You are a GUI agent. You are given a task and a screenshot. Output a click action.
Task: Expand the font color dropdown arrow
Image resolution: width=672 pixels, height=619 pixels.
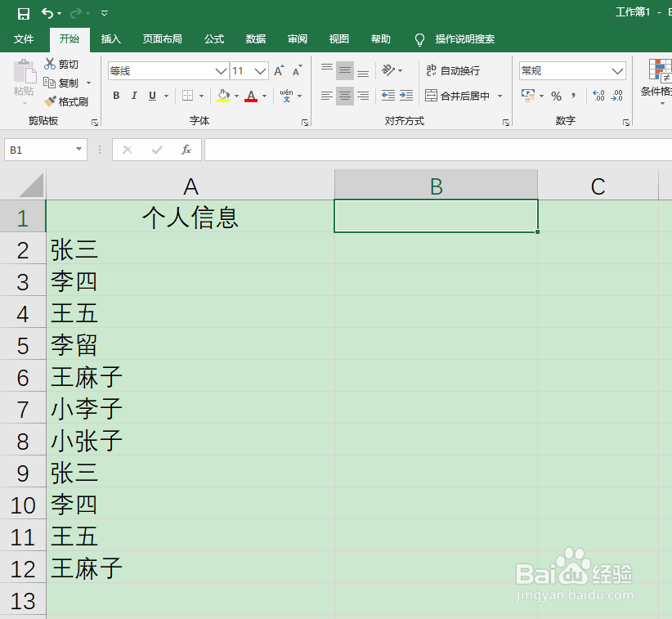[264, 96]
